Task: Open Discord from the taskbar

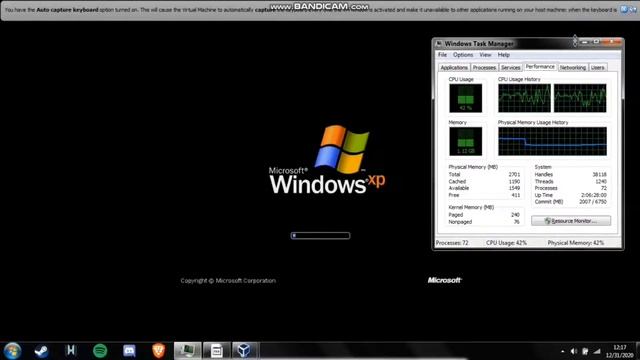Action: click(129, 351)
